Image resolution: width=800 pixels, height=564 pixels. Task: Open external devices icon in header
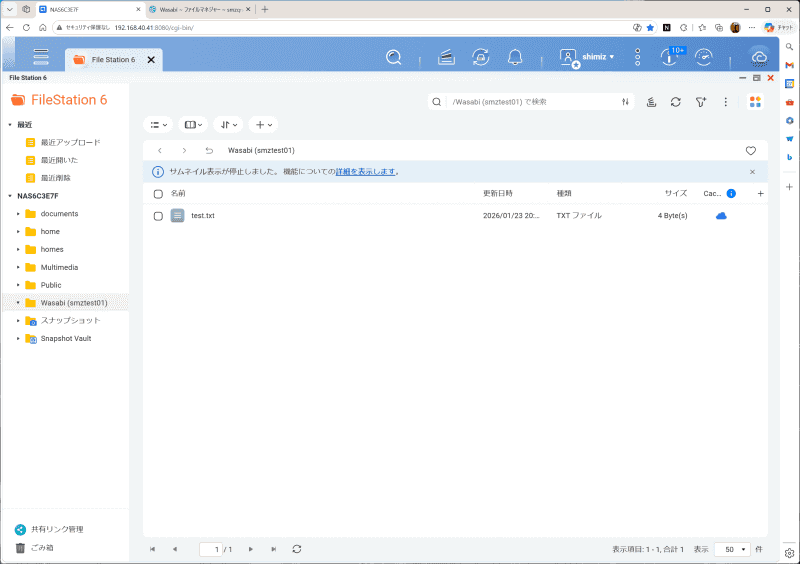pos(481,57)
